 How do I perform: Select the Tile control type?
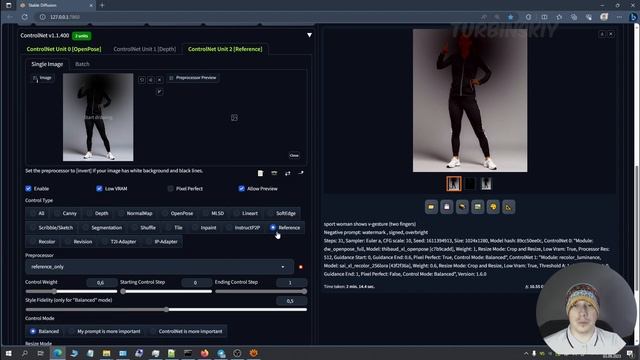(174, 228)
